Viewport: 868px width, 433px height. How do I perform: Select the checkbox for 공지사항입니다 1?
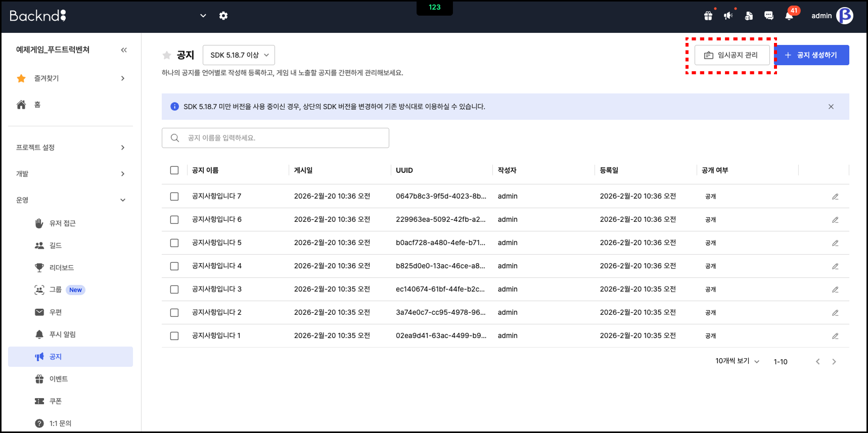pos(174,336)
